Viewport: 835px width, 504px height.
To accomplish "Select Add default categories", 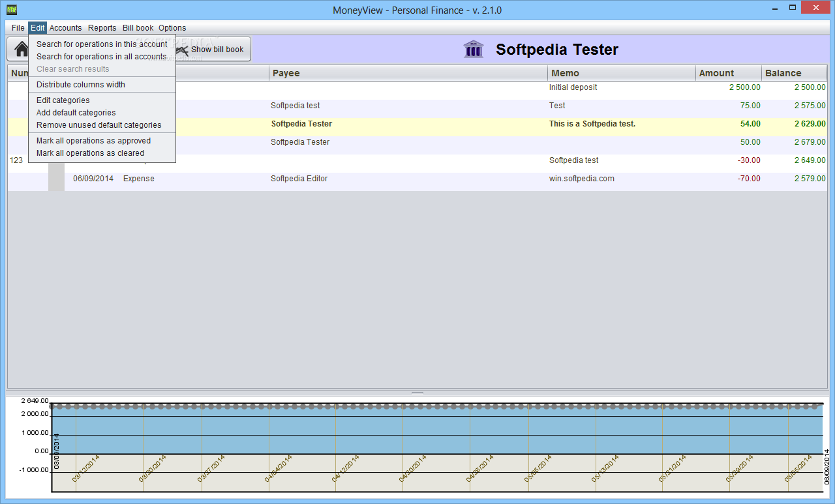I will click(102, 113).
